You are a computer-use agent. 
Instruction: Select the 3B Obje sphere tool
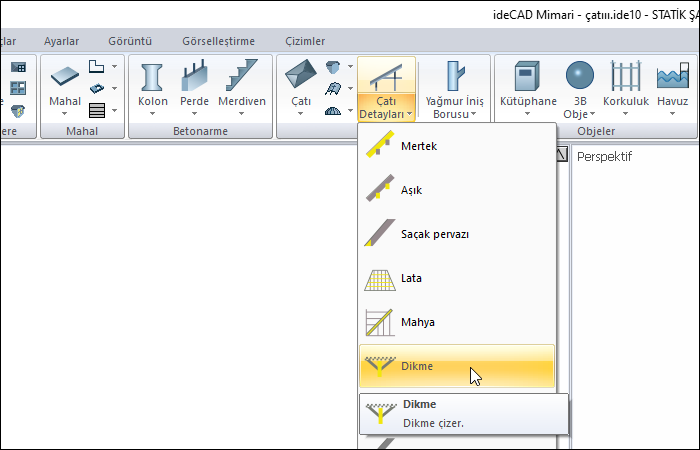579,89
